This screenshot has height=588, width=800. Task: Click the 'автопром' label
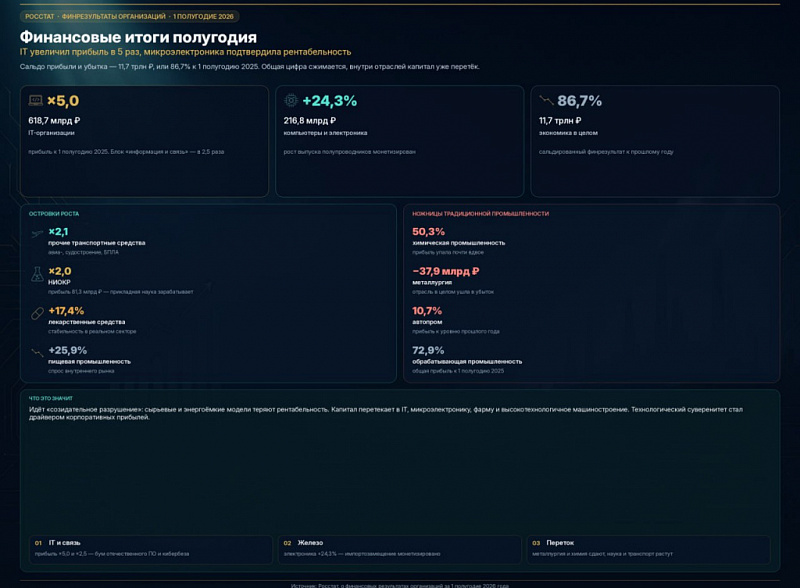pyautogui.click(x=428, y=322)
